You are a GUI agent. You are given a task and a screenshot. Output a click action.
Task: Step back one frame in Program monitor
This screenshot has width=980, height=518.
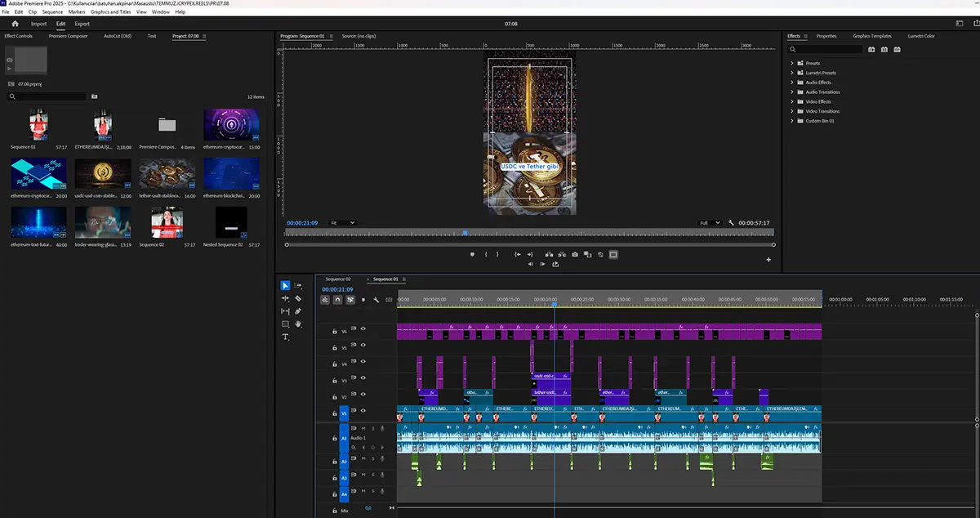(530, 264)
